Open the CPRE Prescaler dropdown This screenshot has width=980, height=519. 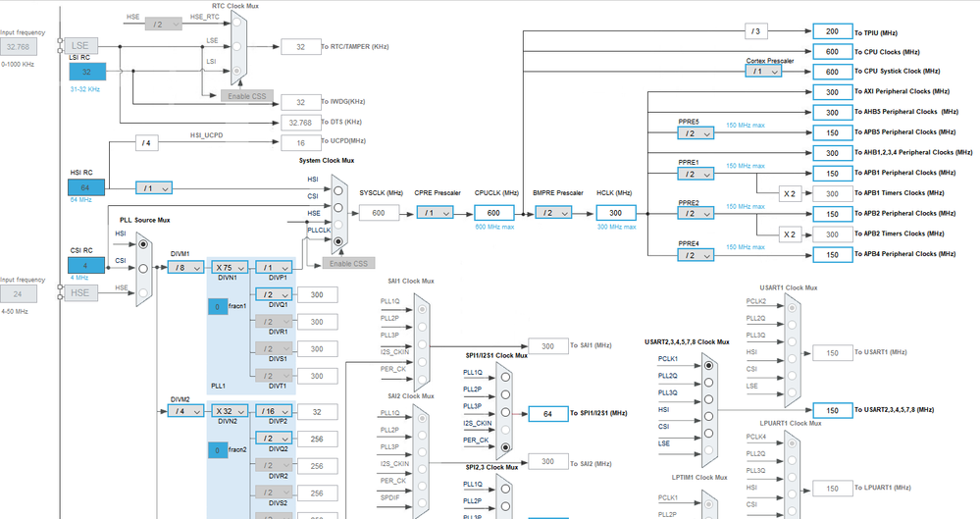[x=435, y=213]
